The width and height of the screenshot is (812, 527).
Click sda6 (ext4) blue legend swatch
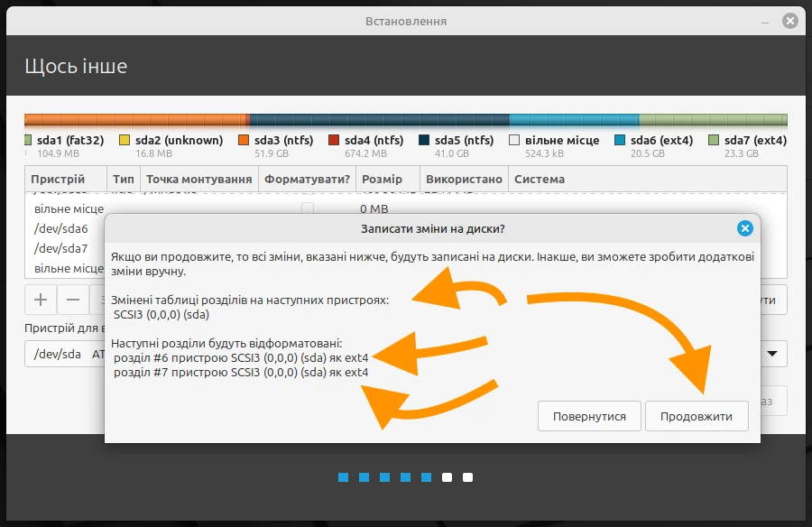620,140
